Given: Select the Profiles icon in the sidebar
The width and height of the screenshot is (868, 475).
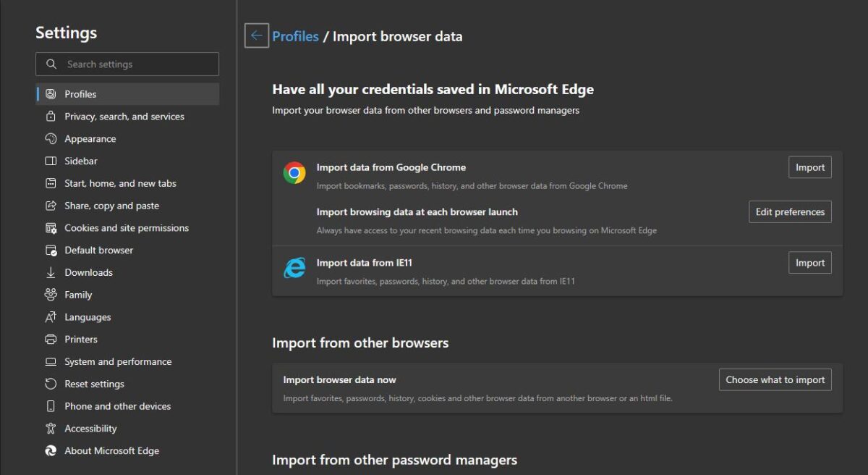Looking at the screenshot, I should click(x=50, y=93).
